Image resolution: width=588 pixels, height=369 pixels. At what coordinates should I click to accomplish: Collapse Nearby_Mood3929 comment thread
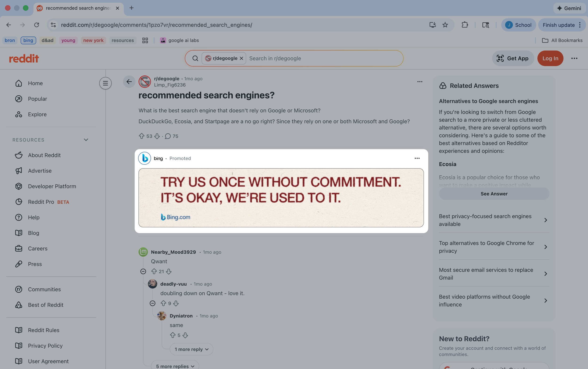pyautogui.click(x=143, y=271)
